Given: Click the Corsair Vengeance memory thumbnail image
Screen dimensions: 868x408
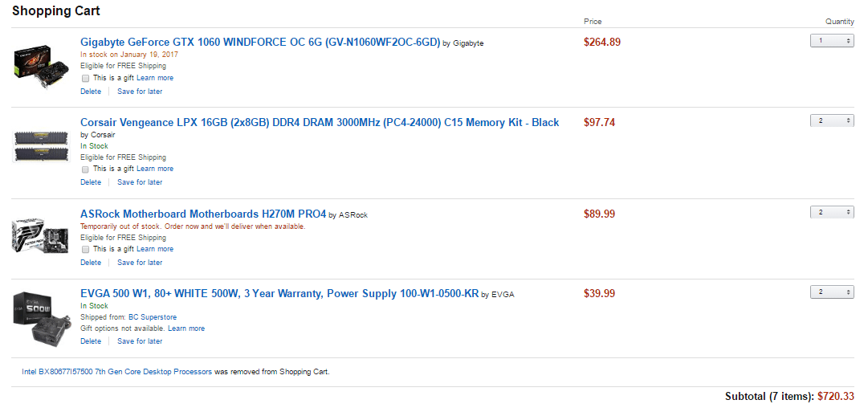Looking at the screenshot, I should [x=37, y=147].
